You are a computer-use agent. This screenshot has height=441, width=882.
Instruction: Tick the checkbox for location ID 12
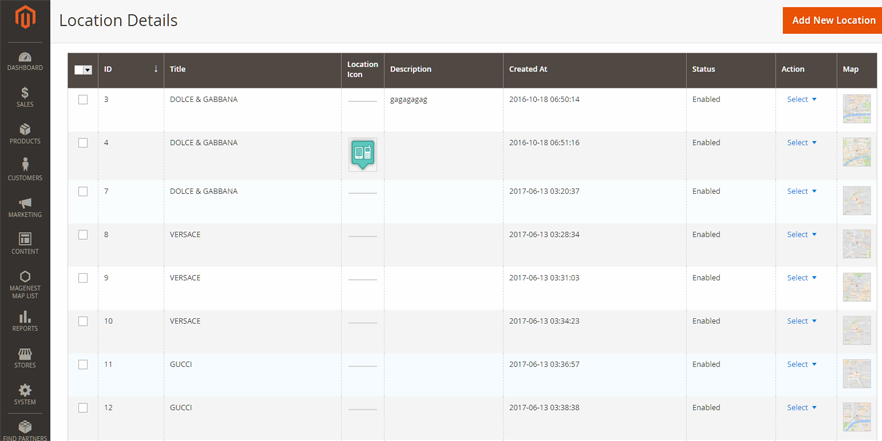(83, 408)
